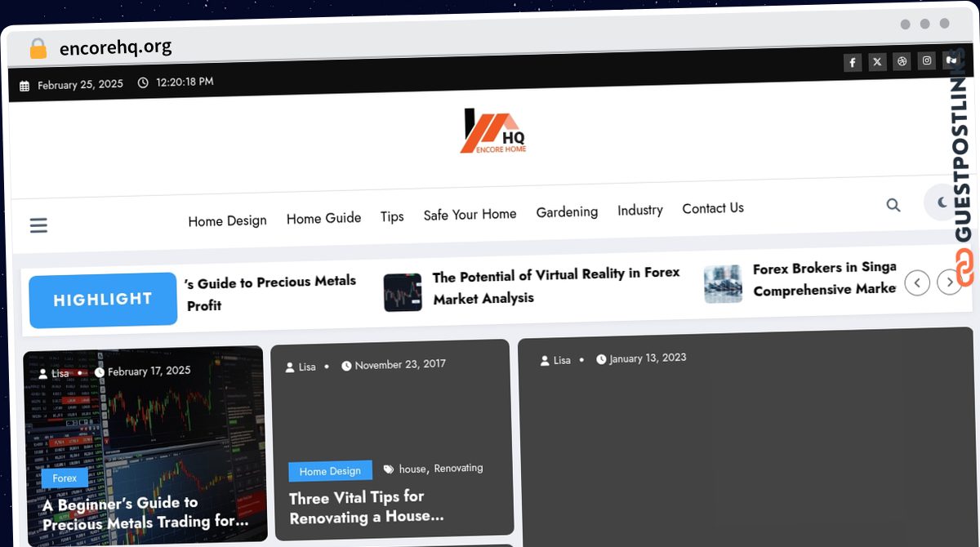The height and width of the screenshot is (547, 980).
Task: Open the Gardening menu item
Action: tap(567, 211)
